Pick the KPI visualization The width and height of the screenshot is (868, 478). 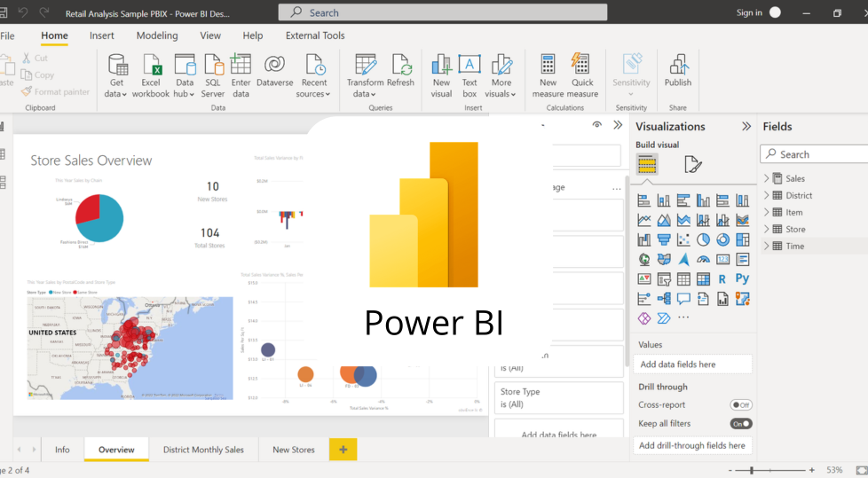tap(643, 278)
